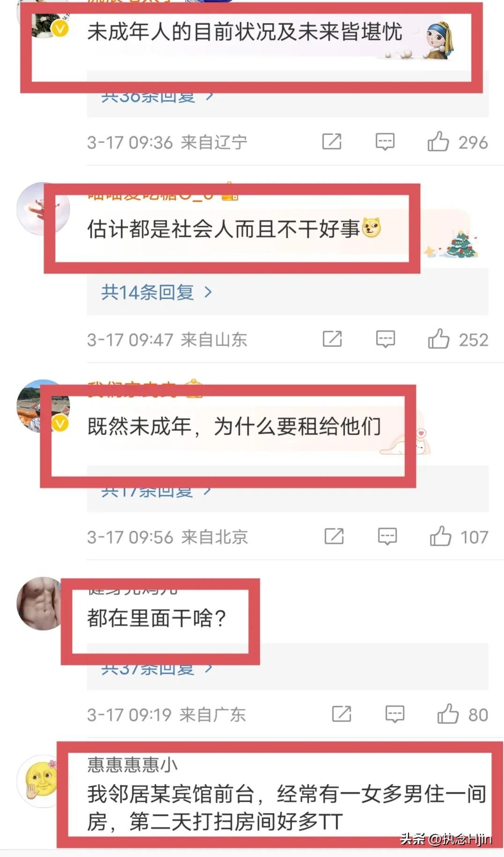Share the 3-17 09:47 comment
Image resolution: width=504 pixels, height=857 pixels.
click(x=332, y=339)
